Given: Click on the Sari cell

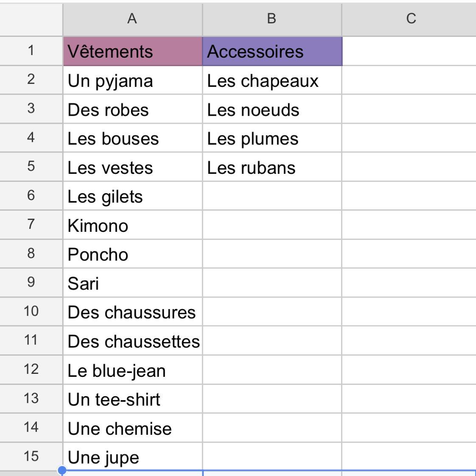Looking at the screenshot, I should click(133, 283).
